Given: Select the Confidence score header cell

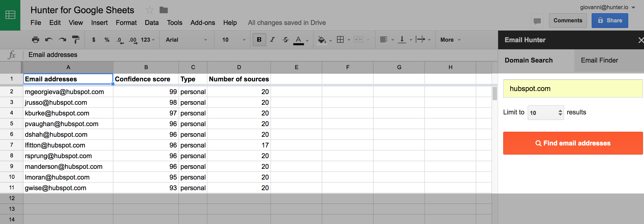Looking at the screenshot, I should [x=146, y=79].
